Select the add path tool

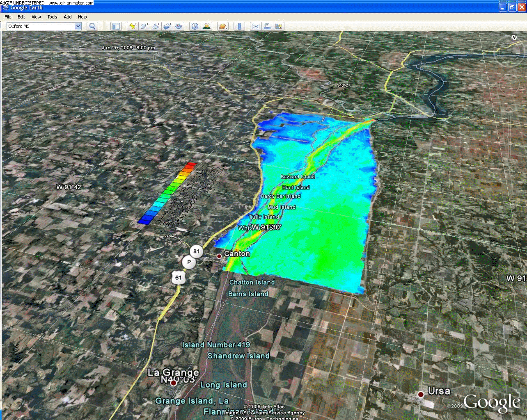[156, 26]
